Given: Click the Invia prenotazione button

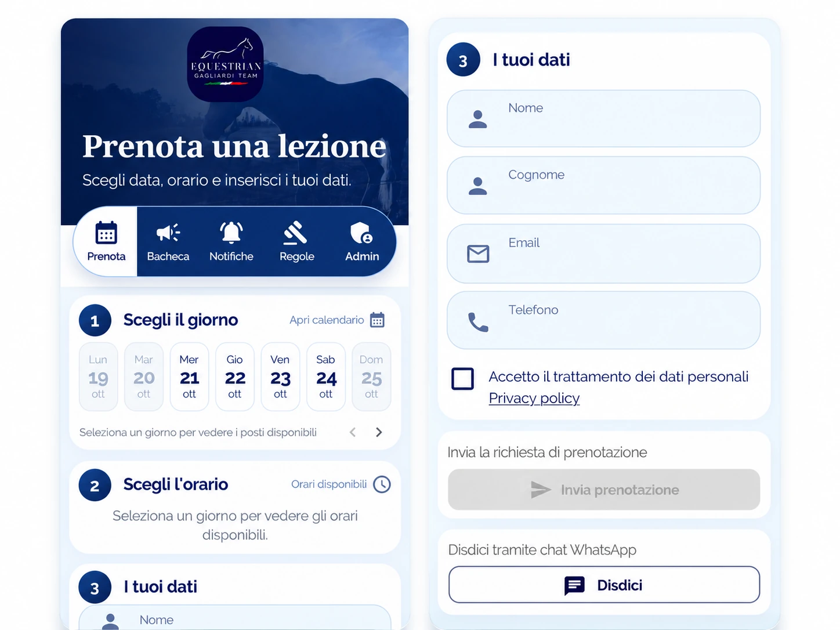Looking at the screenshot, I should point(603,490).
